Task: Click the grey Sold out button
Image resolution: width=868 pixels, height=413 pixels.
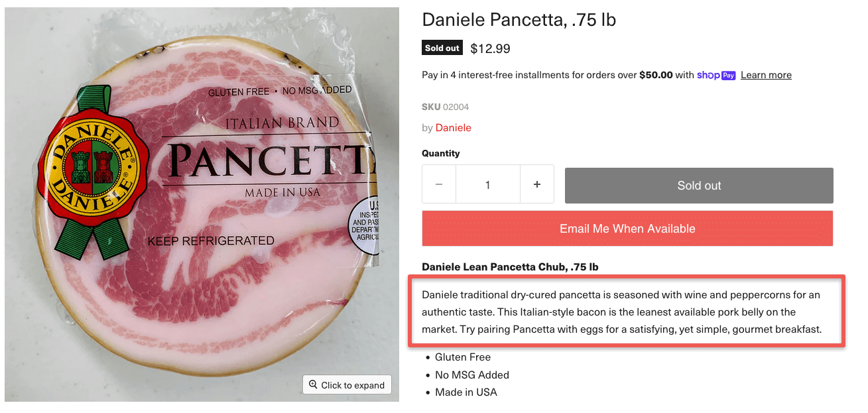Action: click(x=698, y=186)
